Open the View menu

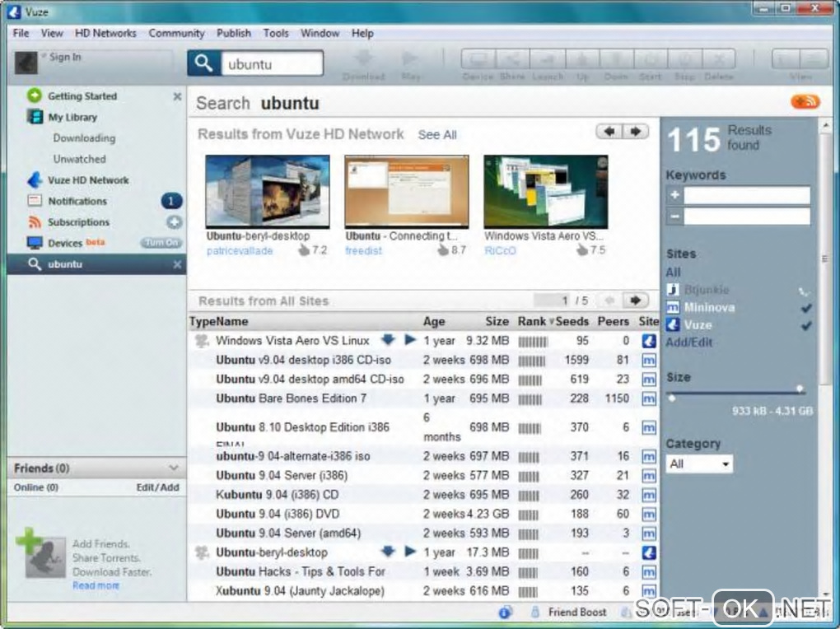(x=52, y=33)
